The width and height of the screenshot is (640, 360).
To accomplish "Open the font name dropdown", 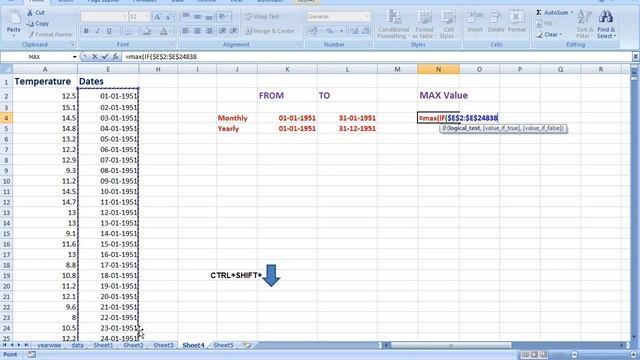I will click(125, 17).
